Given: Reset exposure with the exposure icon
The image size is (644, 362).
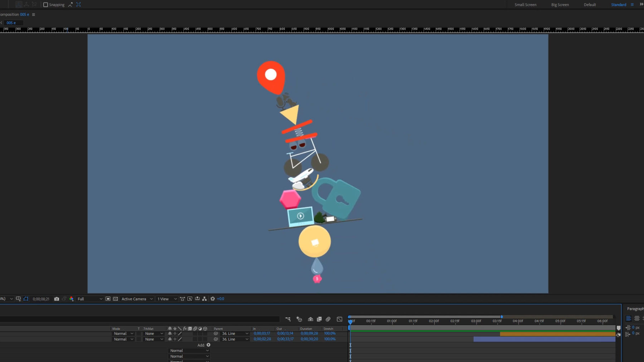Looking at the screenshot, I should [213, 299].
